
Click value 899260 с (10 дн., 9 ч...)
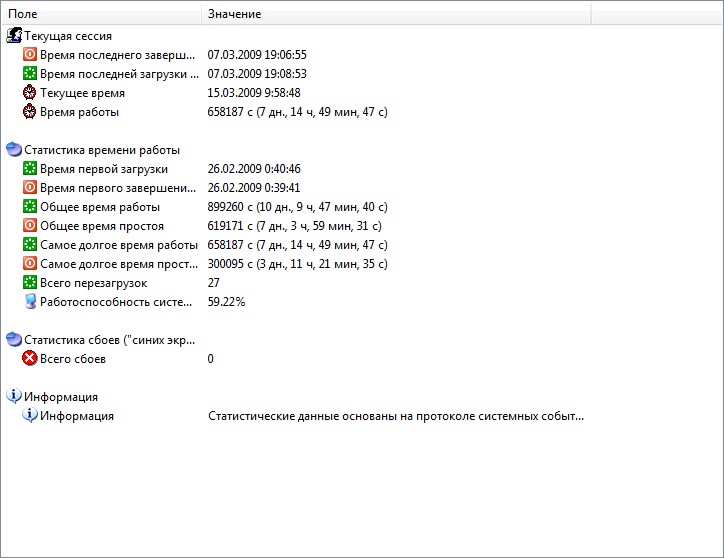297,207
